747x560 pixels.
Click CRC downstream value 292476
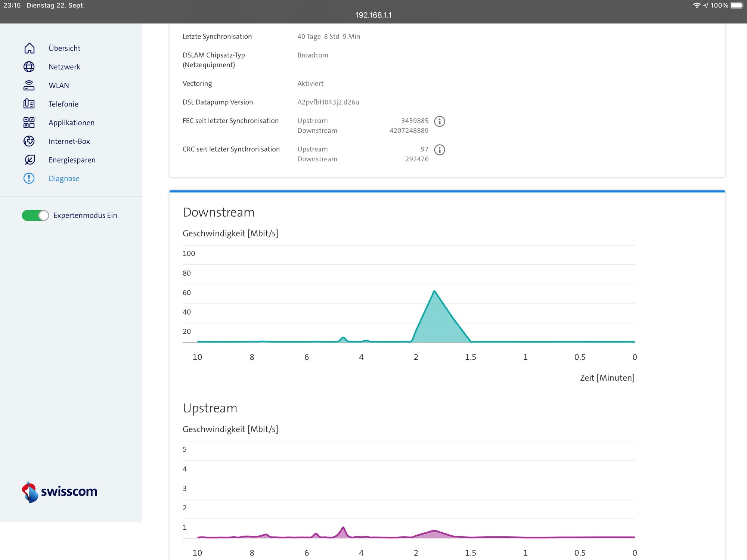[417, 159]
